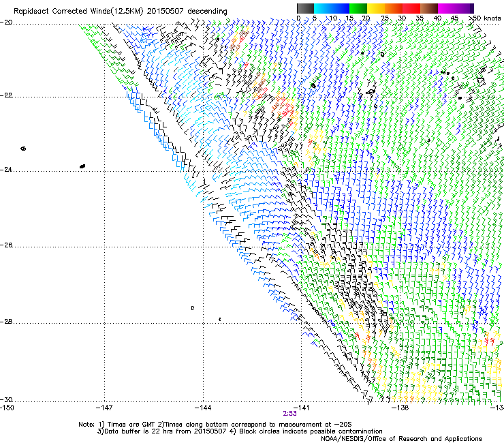The height and width of the screenshot is (443, 504).
Task: Click the -20 latitude axis label
Action: (6, 22)
